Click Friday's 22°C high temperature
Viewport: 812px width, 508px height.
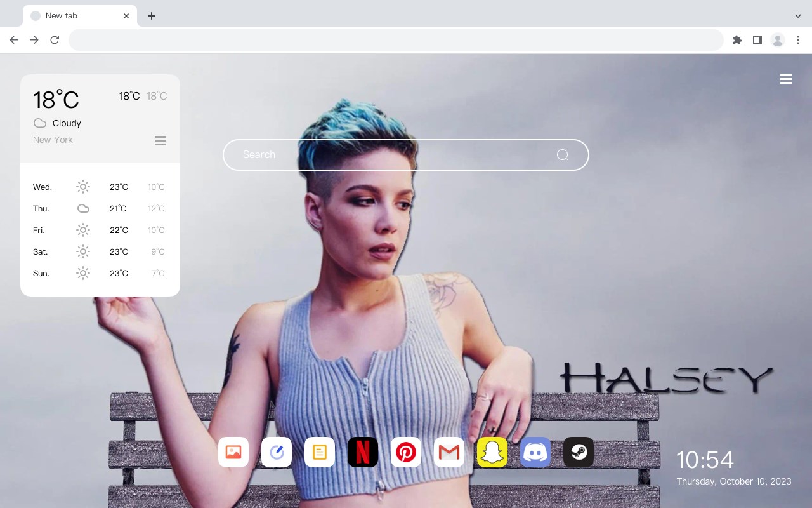click(x=119, y=230)
